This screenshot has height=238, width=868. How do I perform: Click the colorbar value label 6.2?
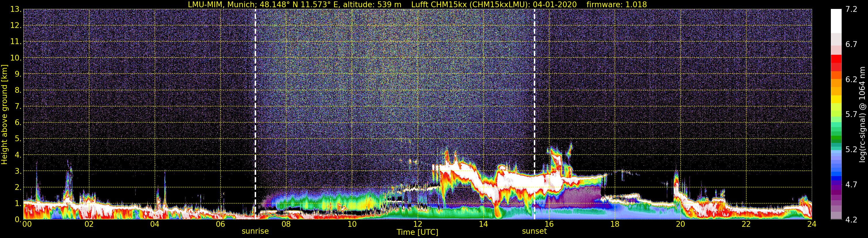(851, 80)
